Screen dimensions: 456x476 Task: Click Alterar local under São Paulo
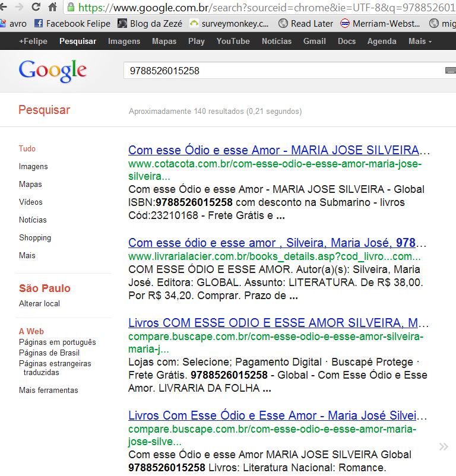click(x=39, y=303)
